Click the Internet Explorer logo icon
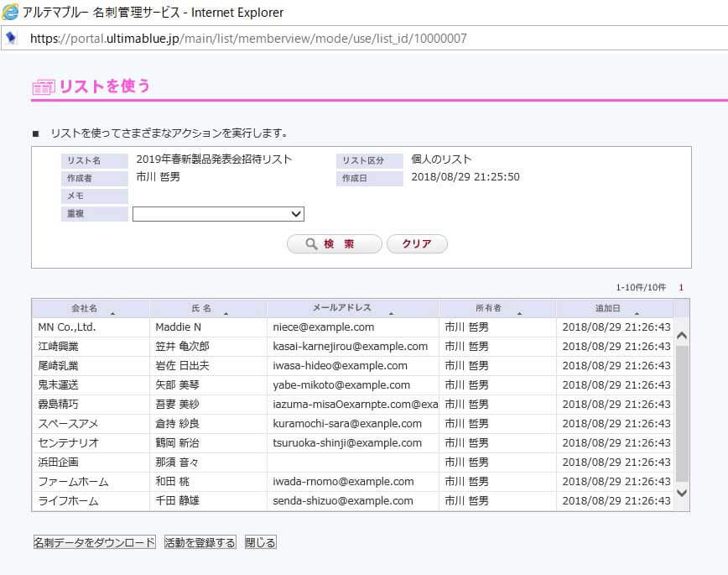The width and height of the screenshot is (728, 575). point(10,12)
